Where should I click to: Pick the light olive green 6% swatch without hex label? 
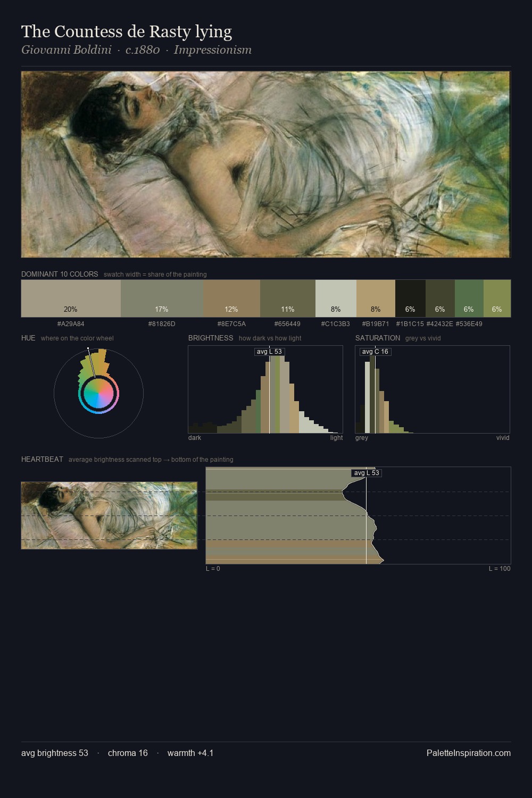[x=497, y=298]
